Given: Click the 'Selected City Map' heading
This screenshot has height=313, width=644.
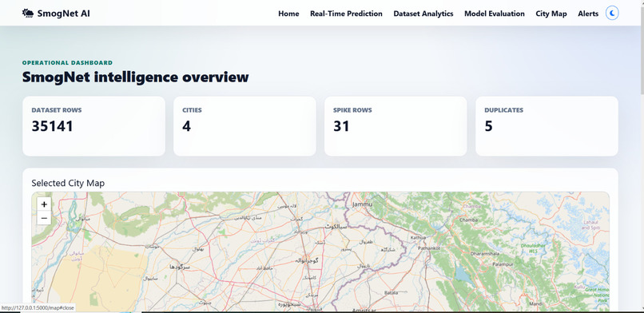Looking at the screenshot, I should tap(68, 184).
